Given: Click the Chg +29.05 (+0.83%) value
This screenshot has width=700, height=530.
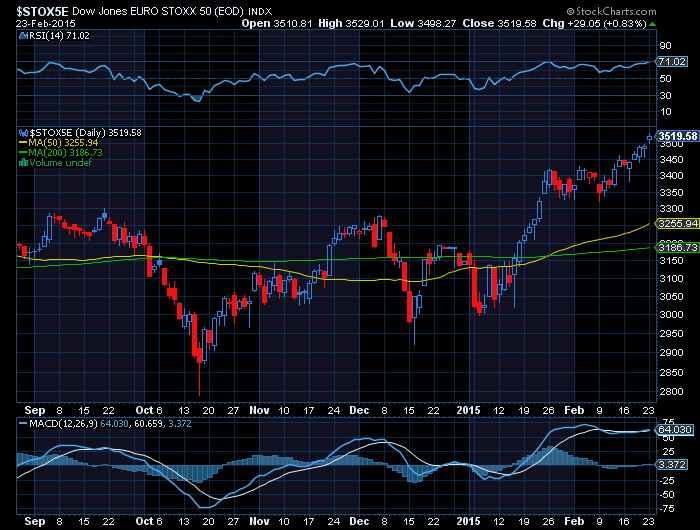Looking at the screenshot, I should point(594,23).
